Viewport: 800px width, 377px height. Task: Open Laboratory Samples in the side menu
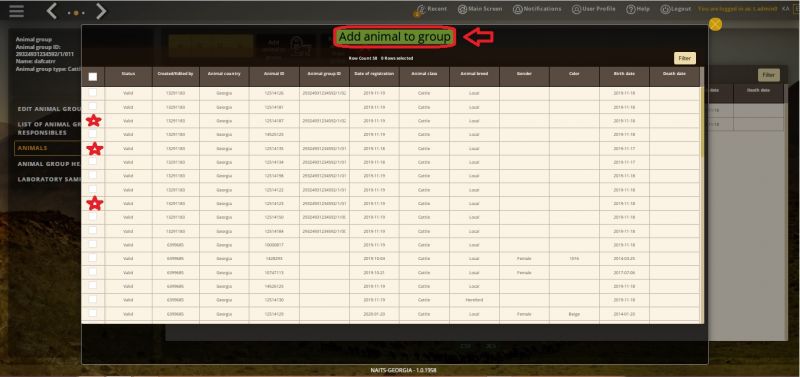tap(49, 179)
